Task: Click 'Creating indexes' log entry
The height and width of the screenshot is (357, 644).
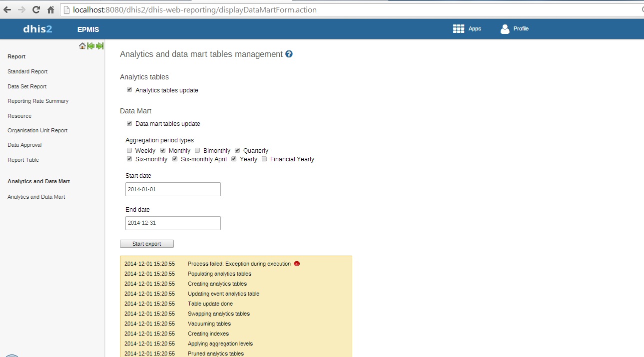Action: coord(208,334)
